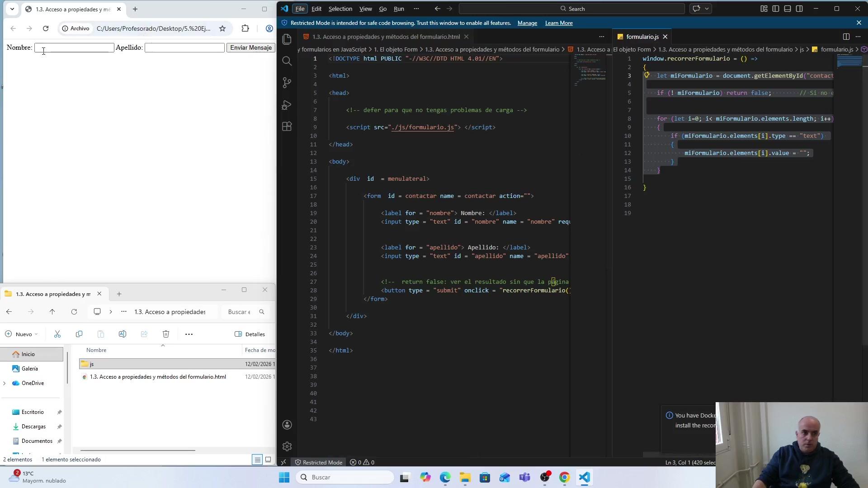The height and width of the screenshot is (488, 868).
Task: Open the Explorer view in VS Code
Action: (x=287, y=39)
